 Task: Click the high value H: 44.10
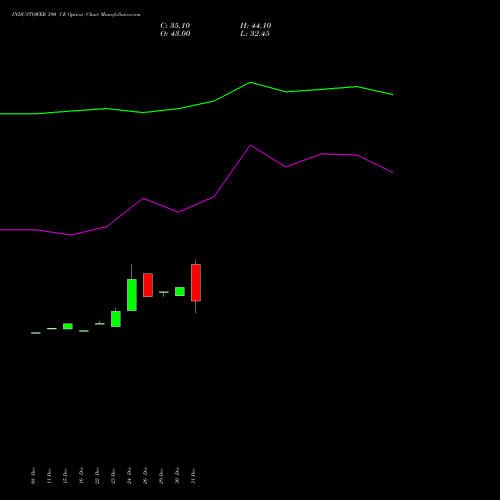tap(255, 26)
